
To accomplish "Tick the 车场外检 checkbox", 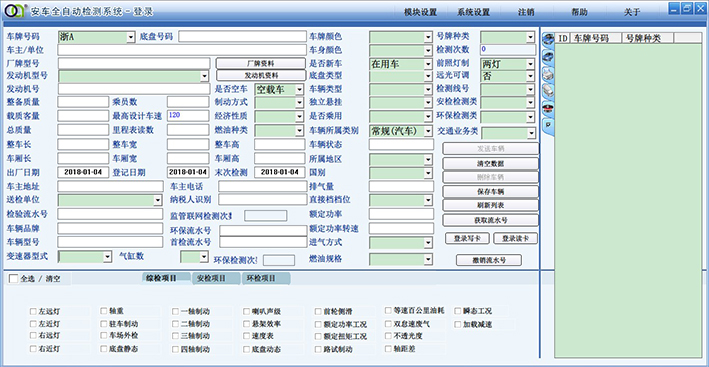I will tap(104, 336).
